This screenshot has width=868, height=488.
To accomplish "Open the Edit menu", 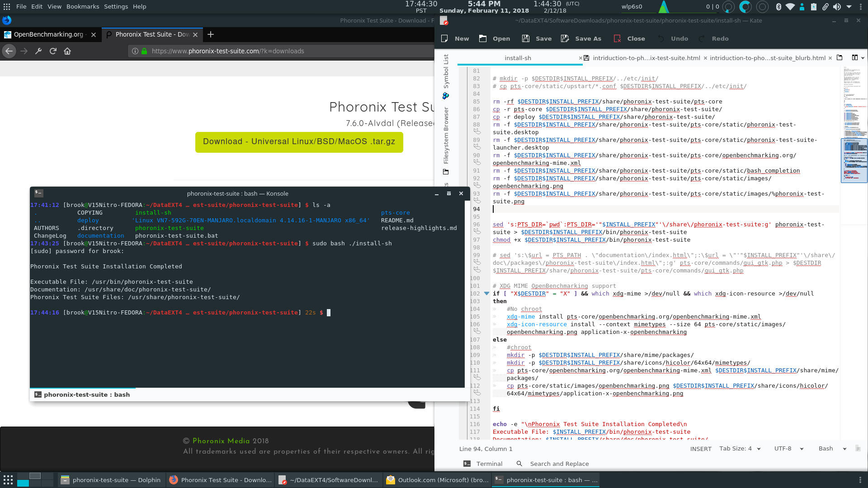I will [37, 6].
